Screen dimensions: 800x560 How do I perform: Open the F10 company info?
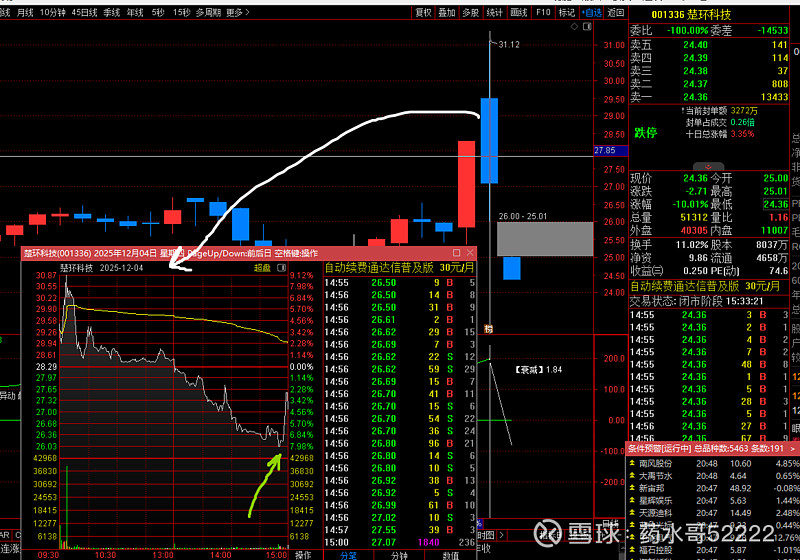tap(543, 13)
